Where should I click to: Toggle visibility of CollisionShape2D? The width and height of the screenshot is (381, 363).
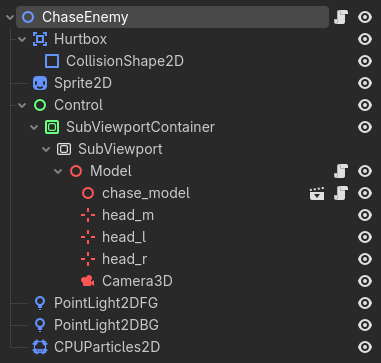pyautogui.click(x=365, y=61)
